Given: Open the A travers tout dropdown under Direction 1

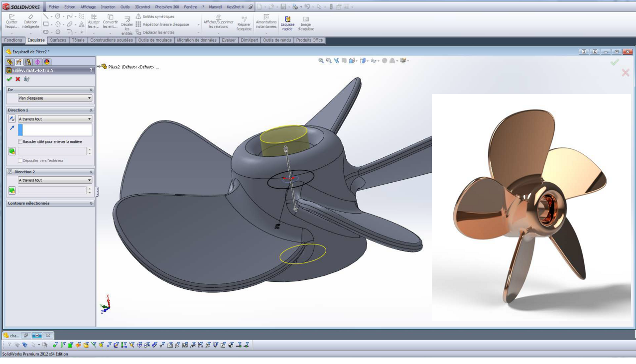Looking at the screenshot, I should (54, 119).
